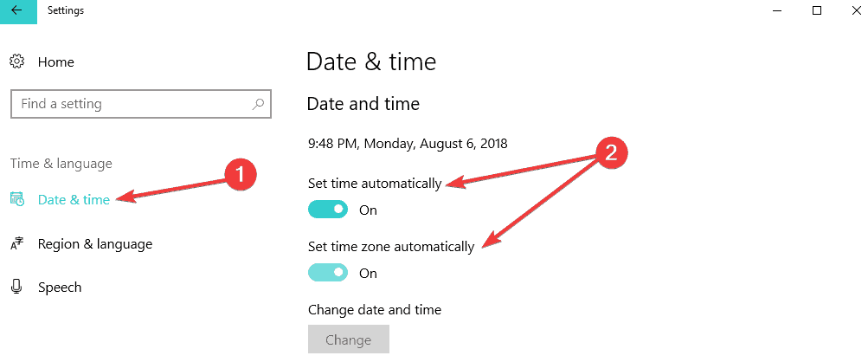Focus the Find a setting search field
Image resolution: width=868 pixels, height=362 pixels.
click(130, 104)
